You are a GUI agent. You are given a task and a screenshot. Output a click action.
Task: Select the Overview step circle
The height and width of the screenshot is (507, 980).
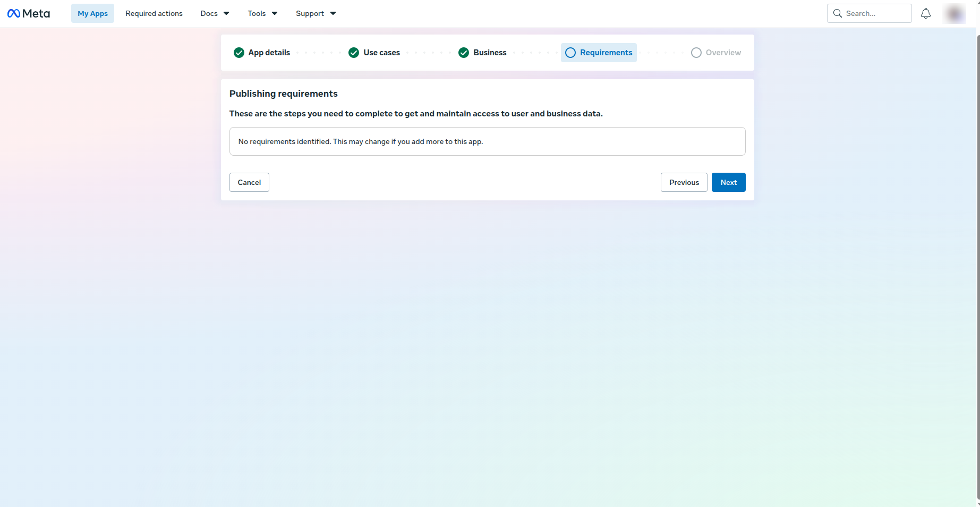[x=696, y=53]
